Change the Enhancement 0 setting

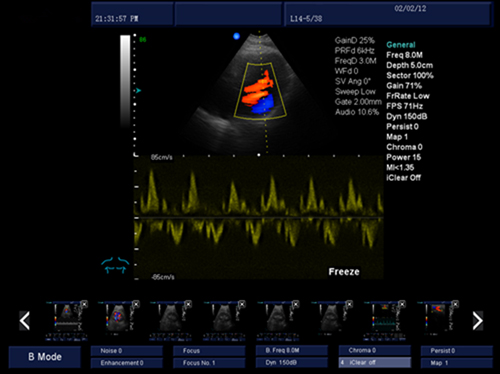point(127,363)
